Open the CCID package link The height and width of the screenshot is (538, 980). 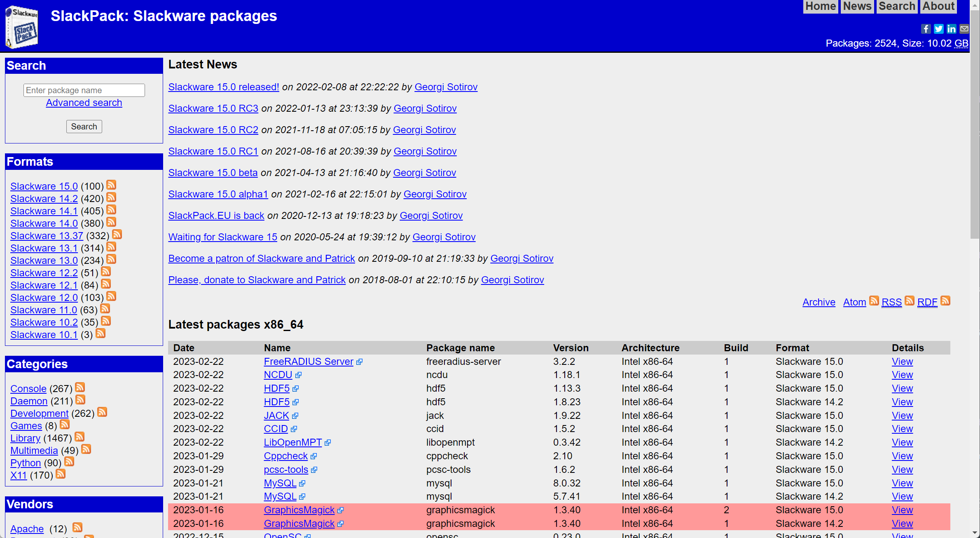tap(276, 429)
